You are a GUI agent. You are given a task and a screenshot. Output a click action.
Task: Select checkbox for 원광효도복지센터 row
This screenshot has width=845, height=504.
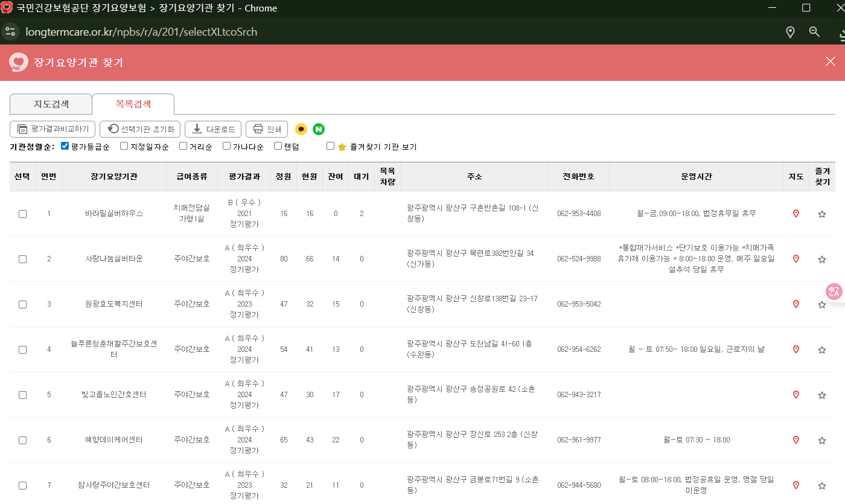22,304
